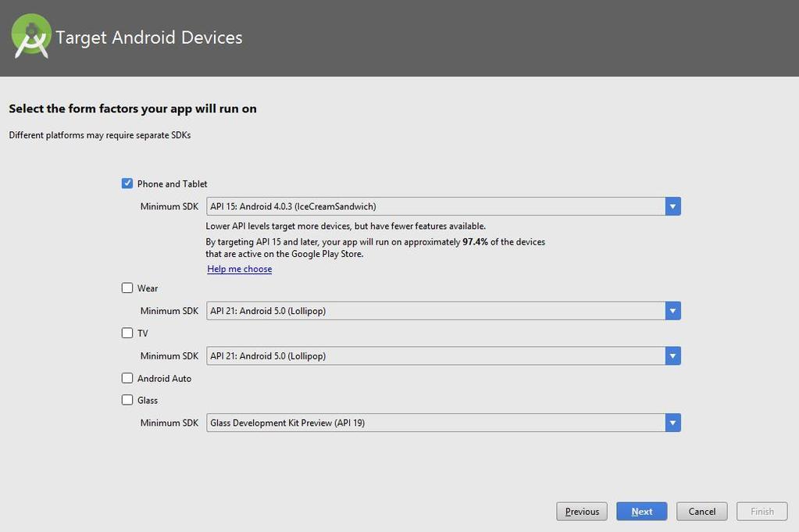Click the Previous button
Image resolution: width=799 pixels, height=532 pixels.
tap(582, 511)
